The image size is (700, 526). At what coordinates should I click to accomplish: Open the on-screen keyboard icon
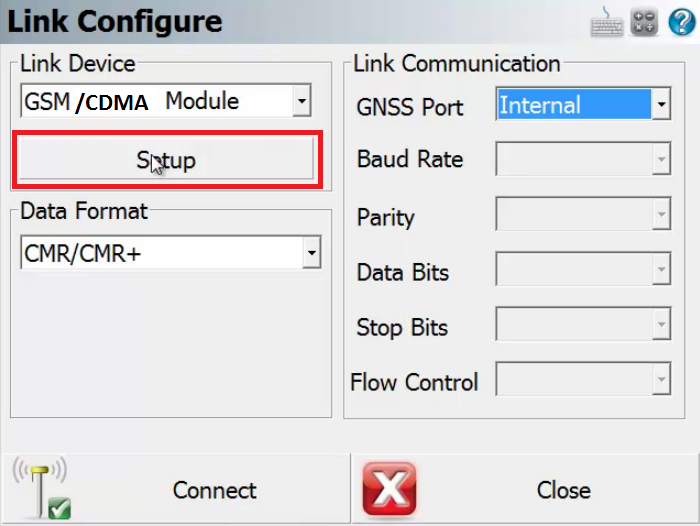(x=607, y=23)
